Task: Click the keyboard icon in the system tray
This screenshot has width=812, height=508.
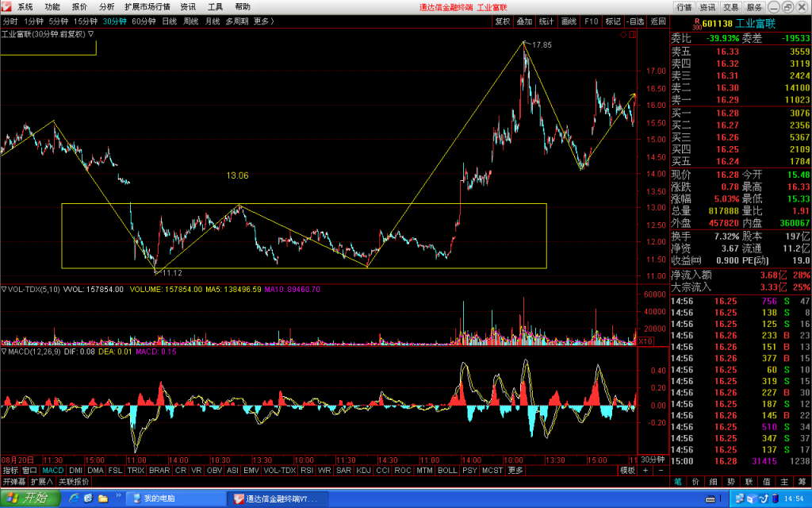Action: coord(710,498)
